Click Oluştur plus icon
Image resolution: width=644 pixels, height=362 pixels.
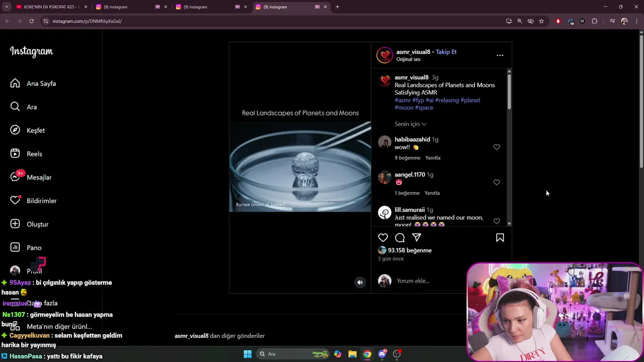[x=15, y=224]
